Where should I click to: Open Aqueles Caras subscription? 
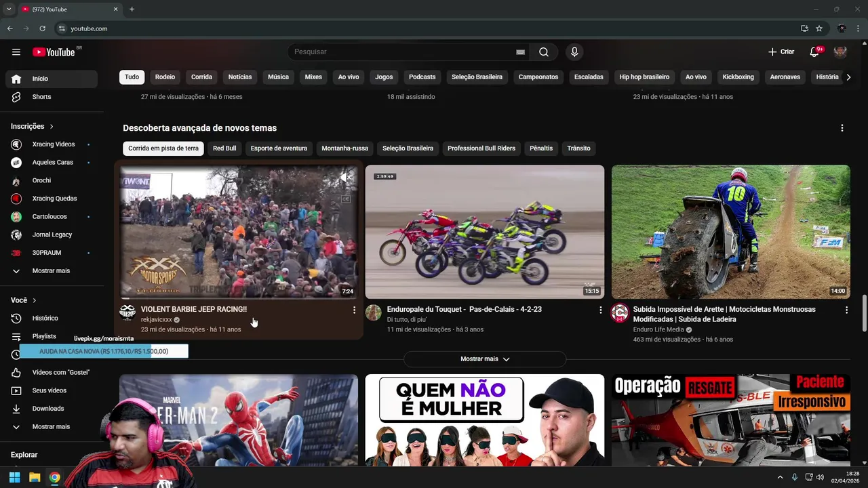(x=52, y=163)
